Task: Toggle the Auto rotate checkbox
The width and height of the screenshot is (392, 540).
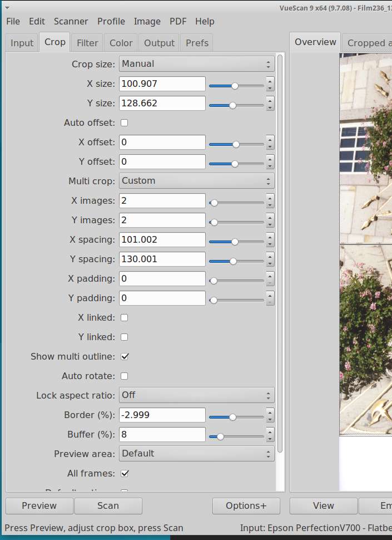Action: [x=125, y=376]
